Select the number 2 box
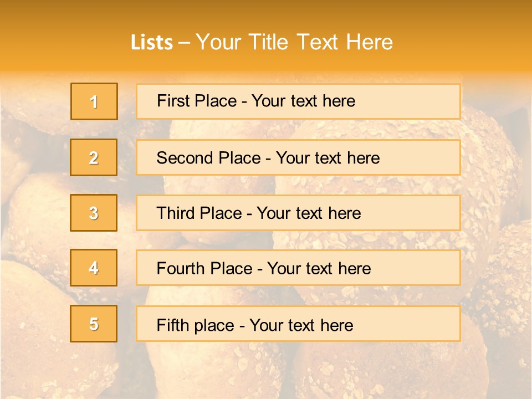Screen dimensions: 532x399 point(94,157)
